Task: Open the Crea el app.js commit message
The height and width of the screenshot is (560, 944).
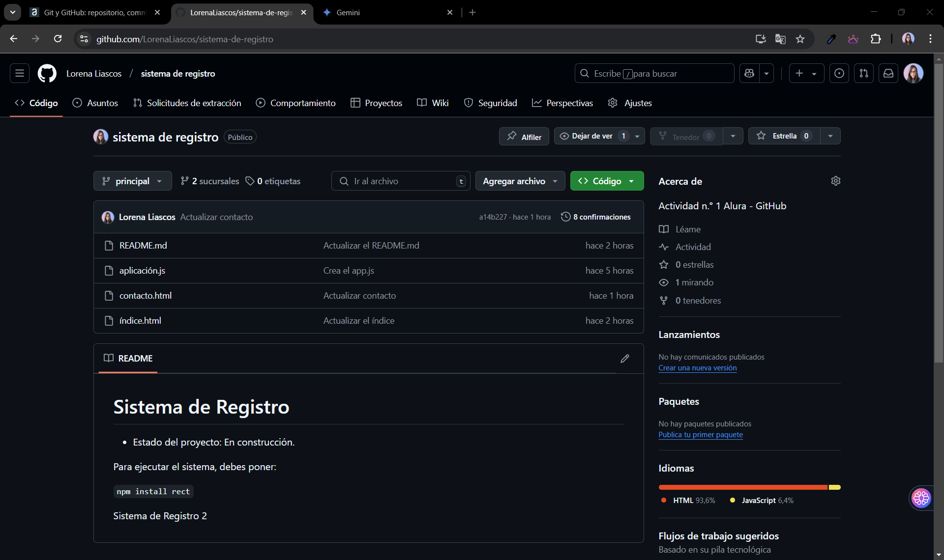Action: point(349,270)
